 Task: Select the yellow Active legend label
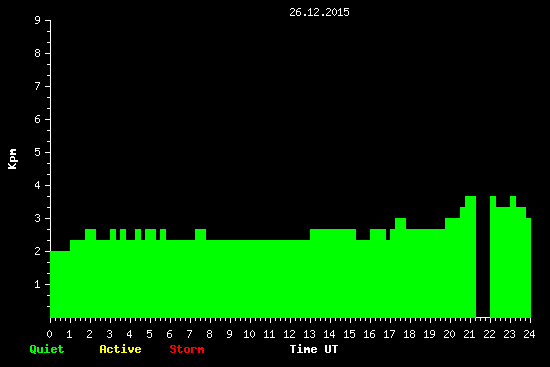click(x=120, y=349)
